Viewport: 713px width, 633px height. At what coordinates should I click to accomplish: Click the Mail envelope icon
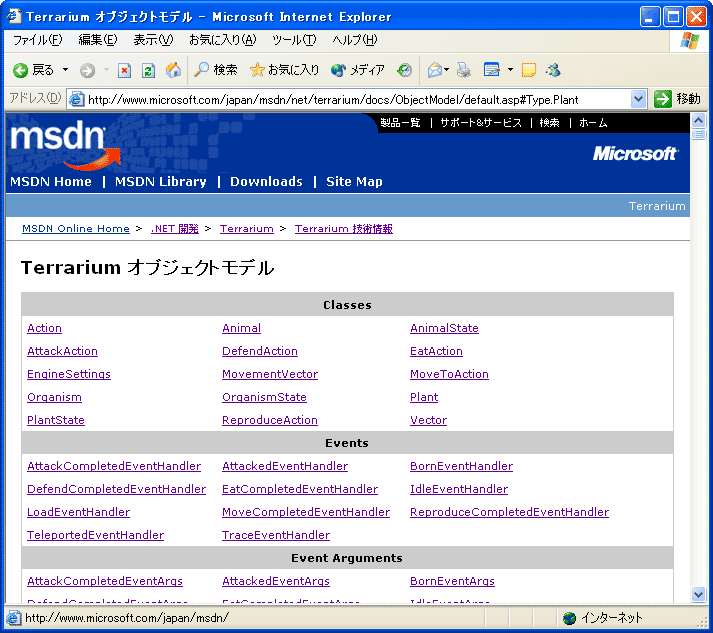(x=435, y=70)
